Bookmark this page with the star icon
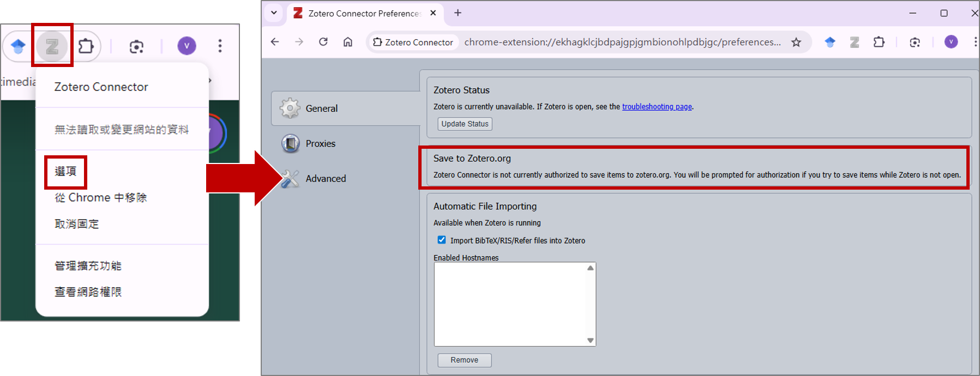 [x=796, y=42]
